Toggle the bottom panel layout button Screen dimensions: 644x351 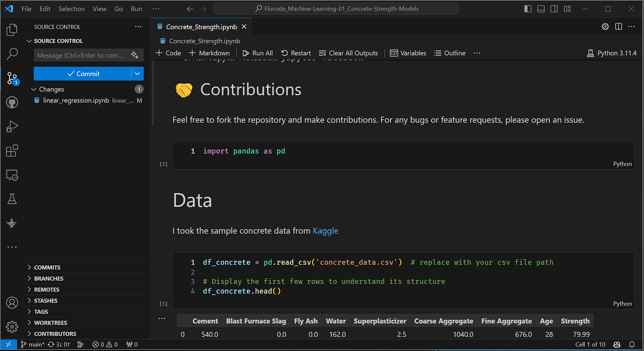(x=541, y=9)
